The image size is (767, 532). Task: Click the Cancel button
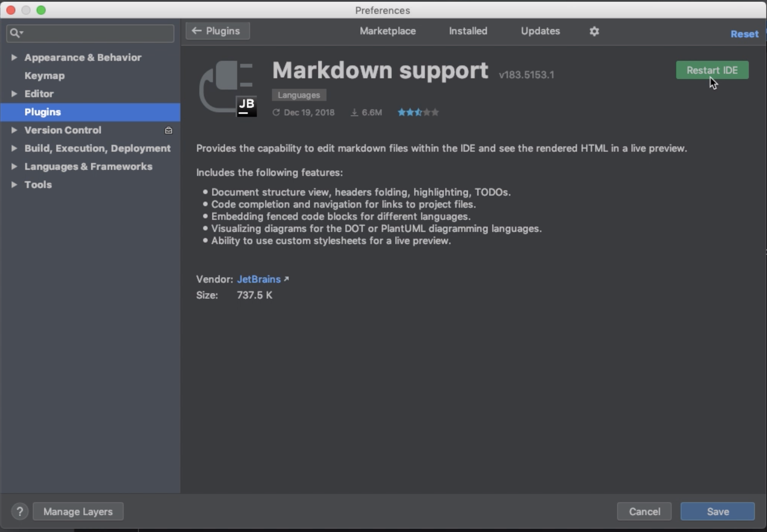(644, 511)
